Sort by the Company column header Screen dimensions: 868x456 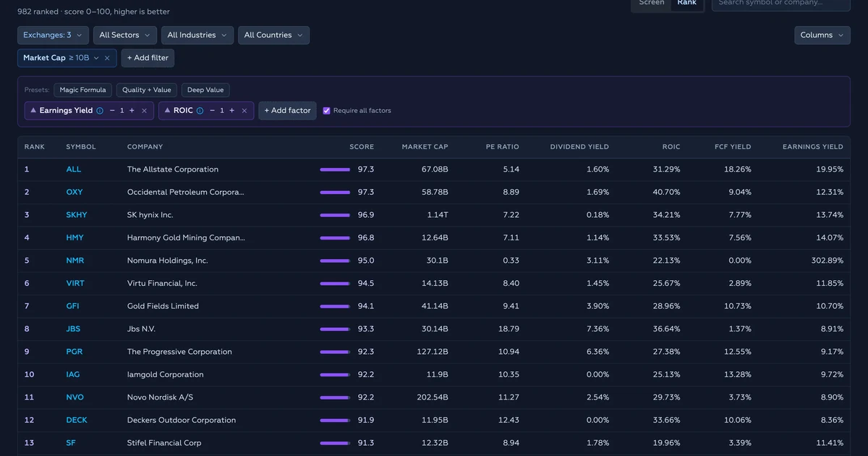pyautogui.click(x=145, y=147)
